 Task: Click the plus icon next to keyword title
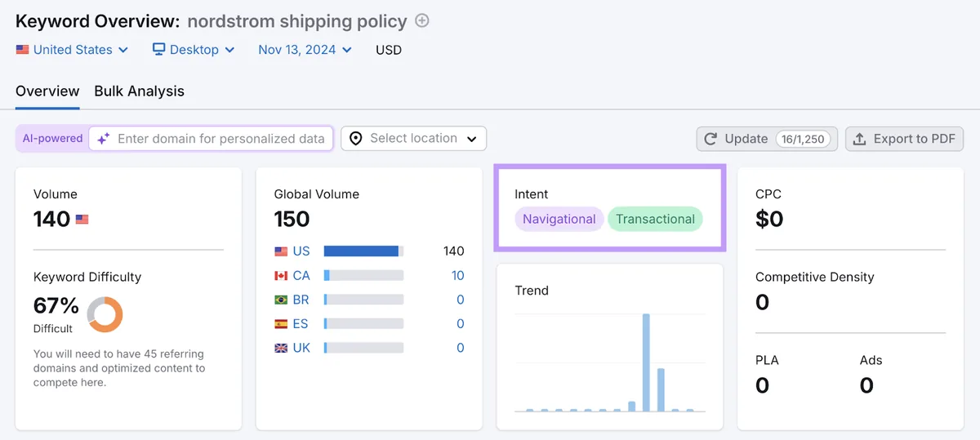pyautogui.click(x=422, y=21)
